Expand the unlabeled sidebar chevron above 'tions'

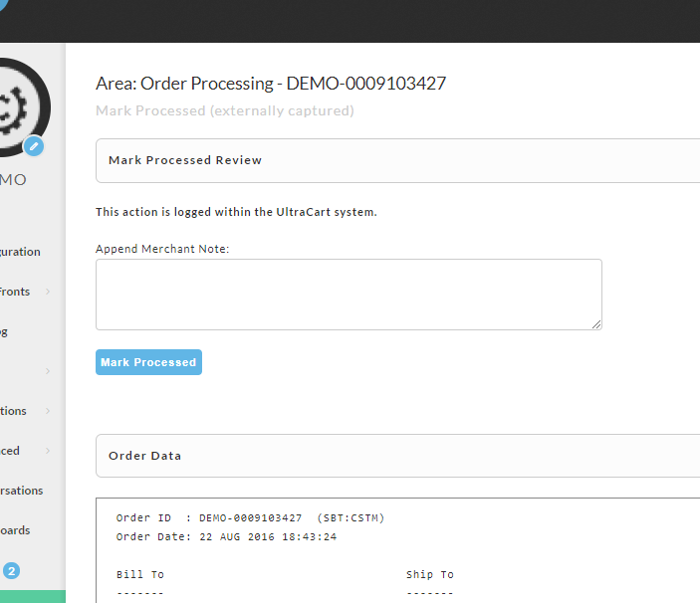pyautogui.click(x=48, y=371)
